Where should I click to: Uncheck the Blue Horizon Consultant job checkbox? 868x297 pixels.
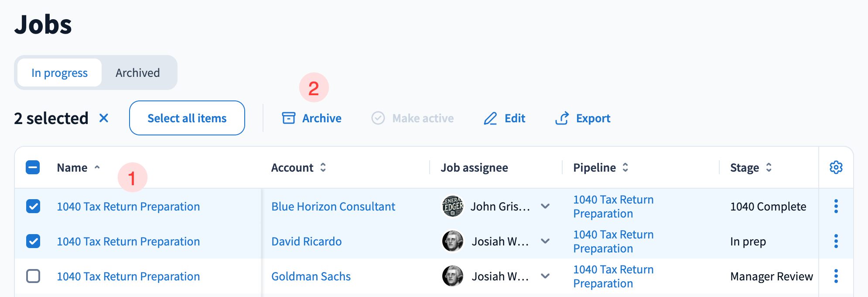(33, 206)
